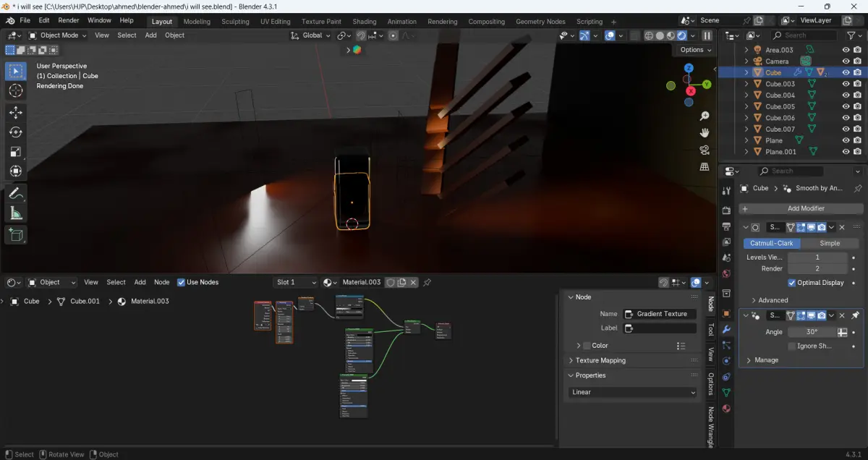Open the Material properties tab icon
868x460 pixels.
pos(726,409)
